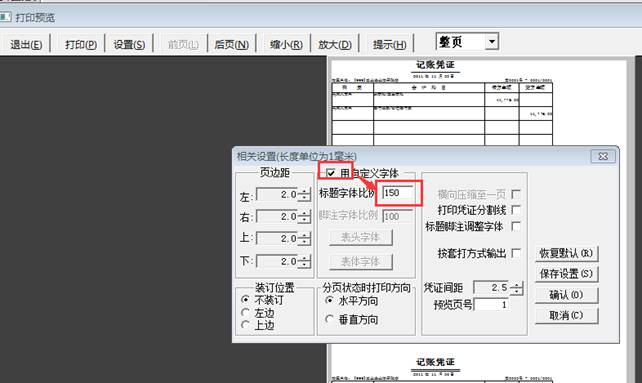This screenshot has width=642, height=383.
Task: Click the 右 margin value field
Action: click(x=277, y=217)
